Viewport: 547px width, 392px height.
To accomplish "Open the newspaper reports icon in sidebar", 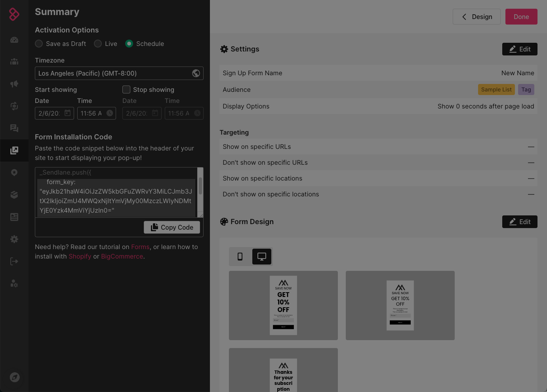I will point(14,217).
